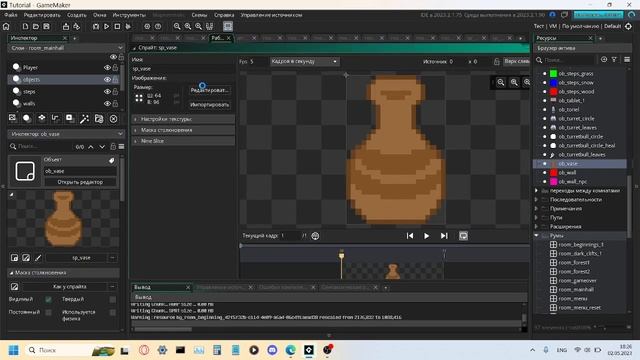The image size is (640, 360).
Task: Play the sprite animation
Action: (427, 236)
